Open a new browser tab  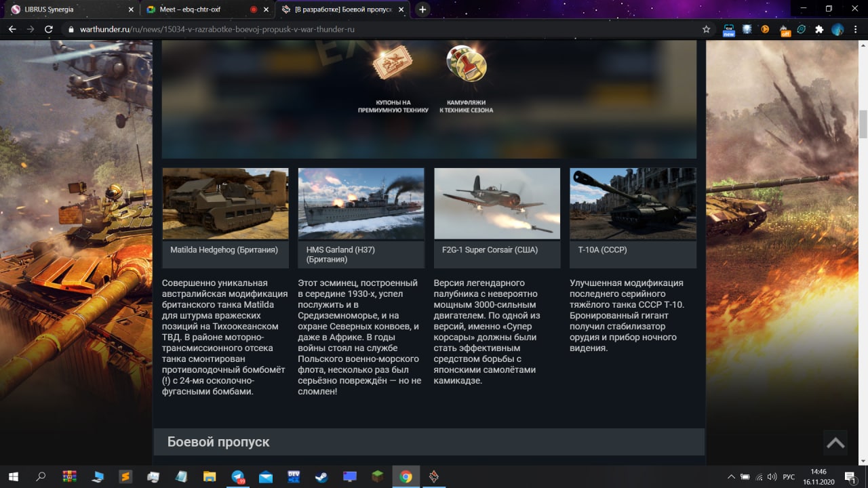(422, 9)
